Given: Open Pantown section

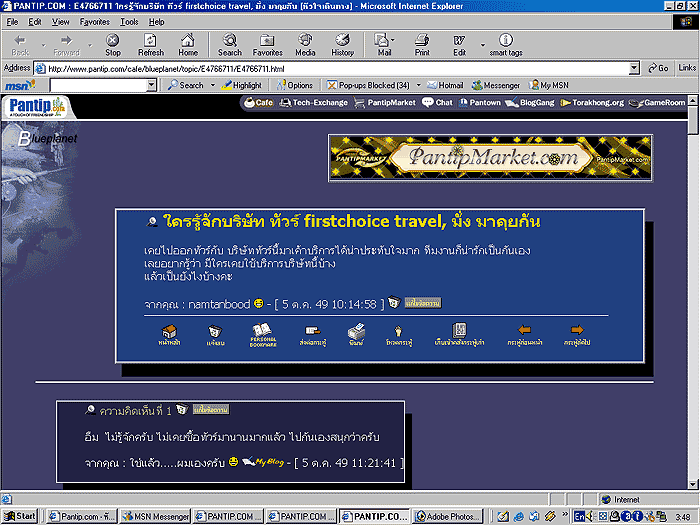Looking at the screenshot, I should click(479, 103).
